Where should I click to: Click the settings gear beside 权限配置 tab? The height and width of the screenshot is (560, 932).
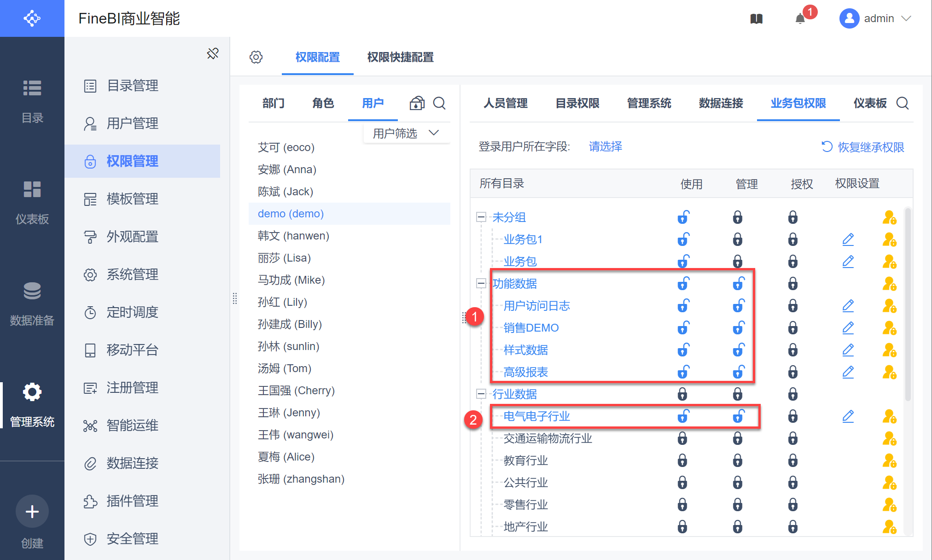coord(256,57)
